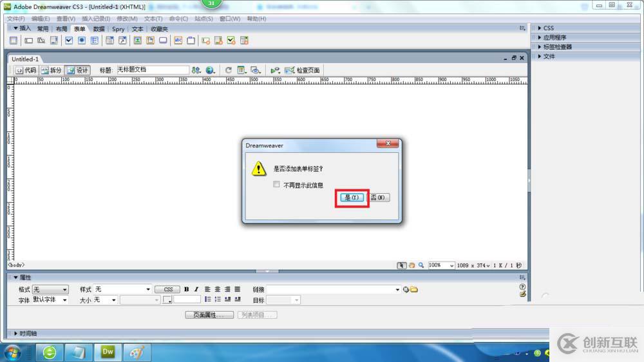Click the Point to File target icon
The image size is (644, 362).
(x=406, y=290)
